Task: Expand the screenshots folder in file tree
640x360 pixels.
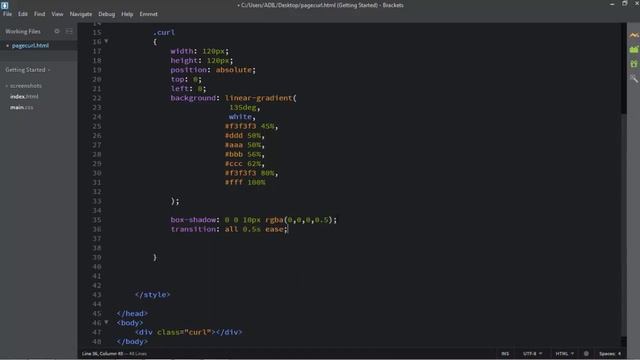Action: [x=24, y=86]
